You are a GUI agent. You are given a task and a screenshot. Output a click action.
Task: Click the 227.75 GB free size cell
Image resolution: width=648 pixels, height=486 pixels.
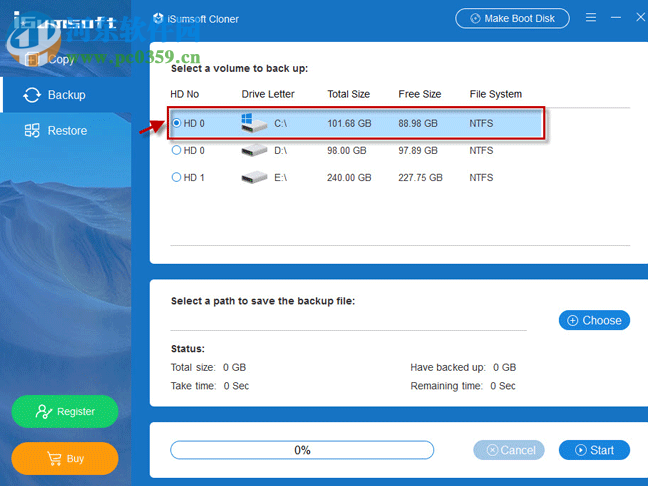click(x=420, y=178)
